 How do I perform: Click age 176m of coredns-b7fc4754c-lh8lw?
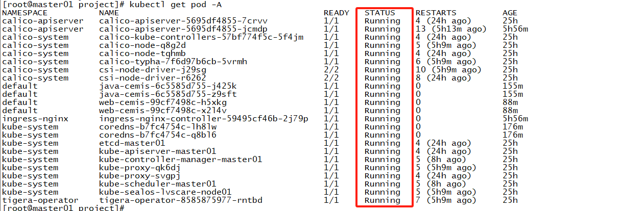(x=513, y=127)
